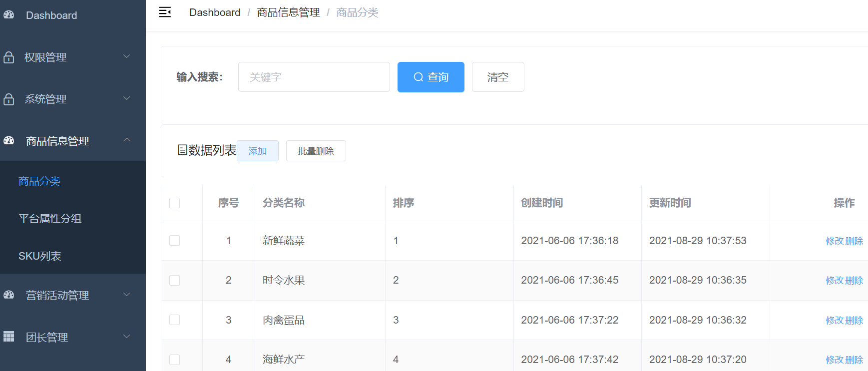868x371 pixels.
Task: Collapse the 商品信息管理 submenu chevron
Action: 127,140
